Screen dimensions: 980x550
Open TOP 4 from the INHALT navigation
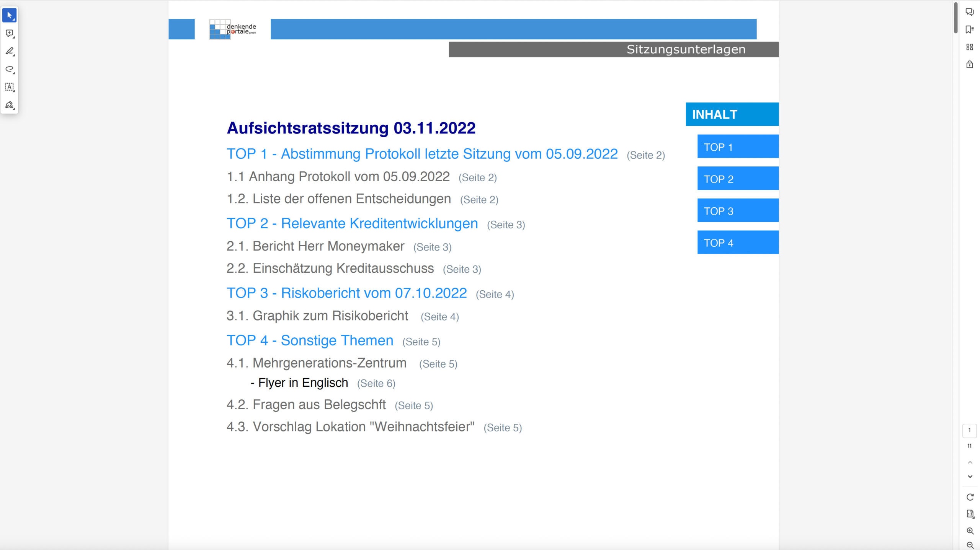[737, 242]
